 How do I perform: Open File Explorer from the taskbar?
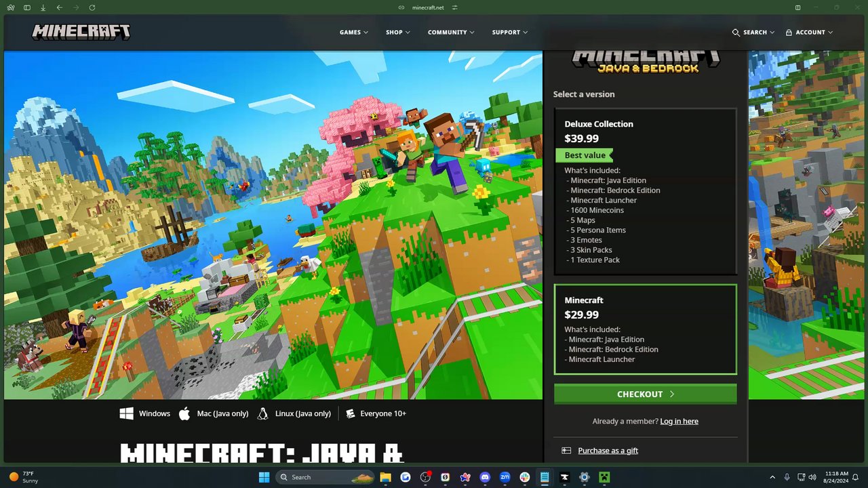pyautogui.click(x=385, y=477)
